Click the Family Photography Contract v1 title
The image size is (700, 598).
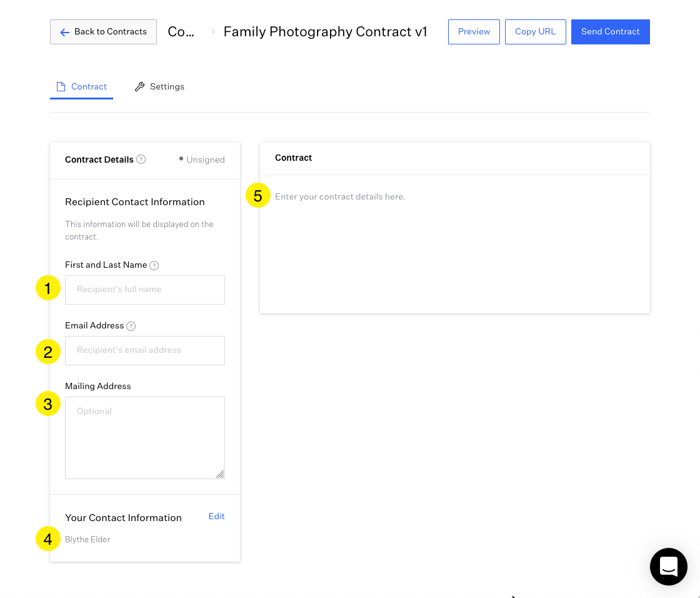tap(325, 32)
